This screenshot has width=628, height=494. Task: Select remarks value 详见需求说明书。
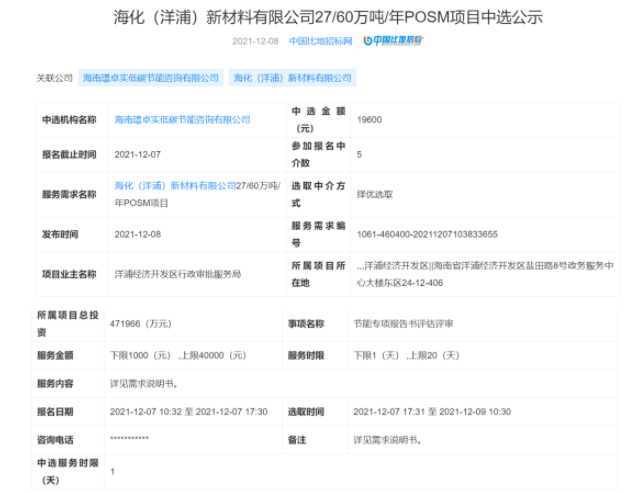coord(387,440)
